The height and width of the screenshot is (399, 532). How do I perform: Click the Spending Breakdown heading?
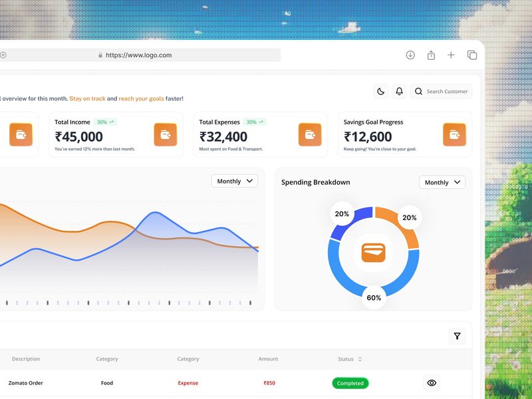pyautogui.click(x=315, y=182)
